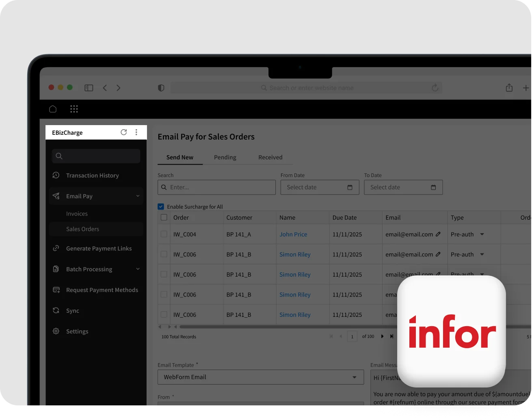Reload the page from address bar
This screenshot has width=532, height=420.
(435, 88)
